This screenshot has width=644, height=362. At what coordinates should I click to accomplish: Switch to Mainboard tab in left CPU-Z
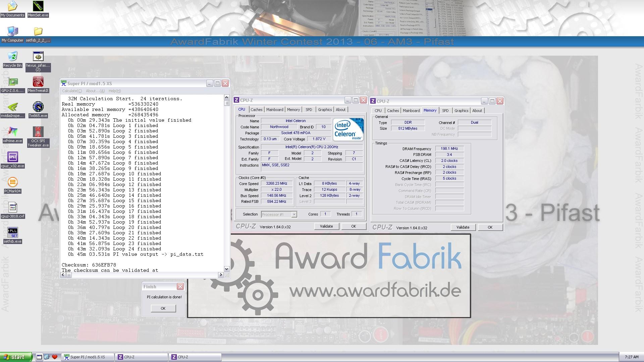275,110
